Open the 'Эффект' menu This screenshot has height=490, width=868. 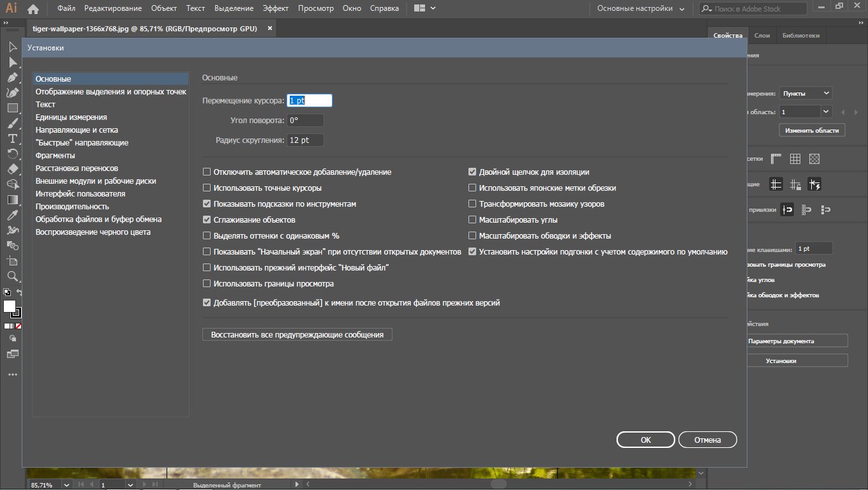click(275, 9)
